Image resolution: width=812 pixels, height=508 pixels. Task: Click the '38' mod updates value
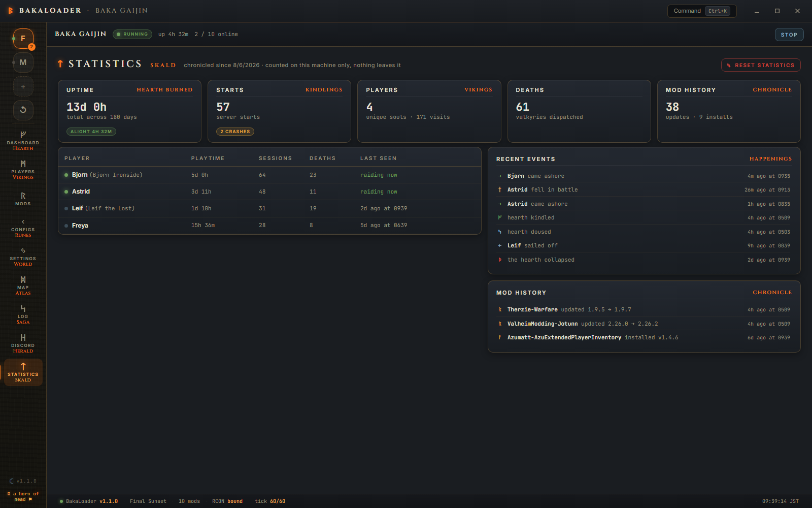(x=672, y=107)
